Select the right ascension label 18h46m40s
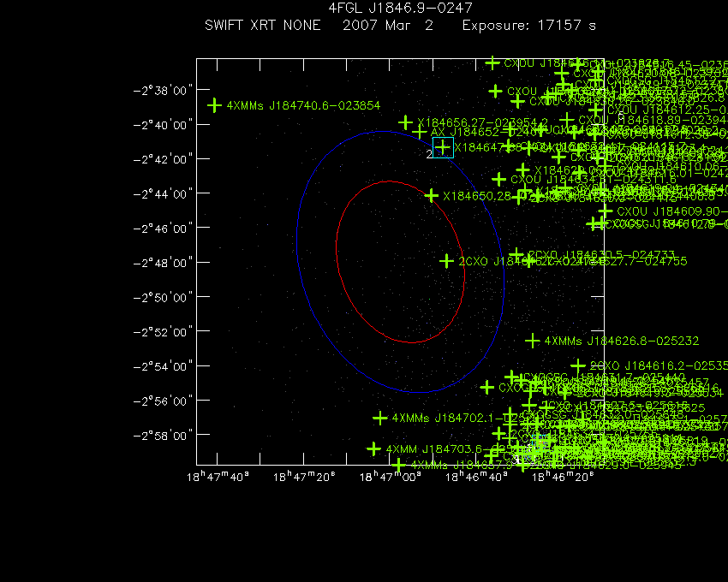This screenshot has width=728, height=582. tap(476, 477)
